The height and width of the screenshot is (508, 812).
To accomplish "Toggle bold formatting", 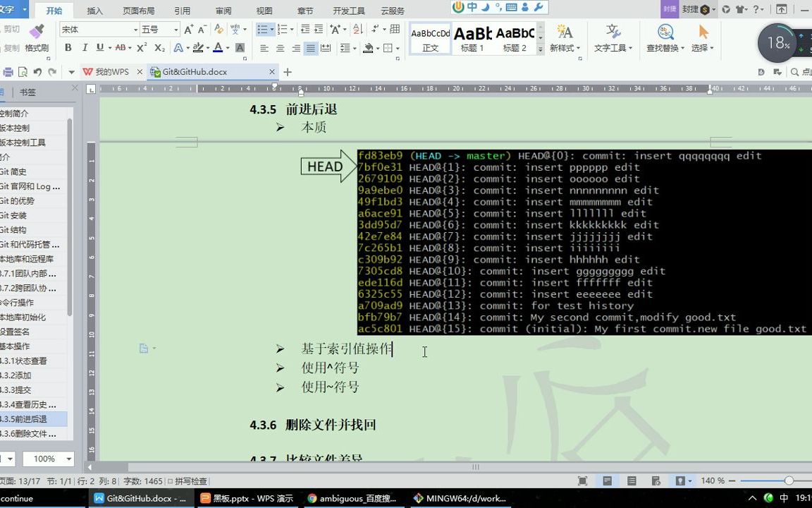I will click(68, 48).
